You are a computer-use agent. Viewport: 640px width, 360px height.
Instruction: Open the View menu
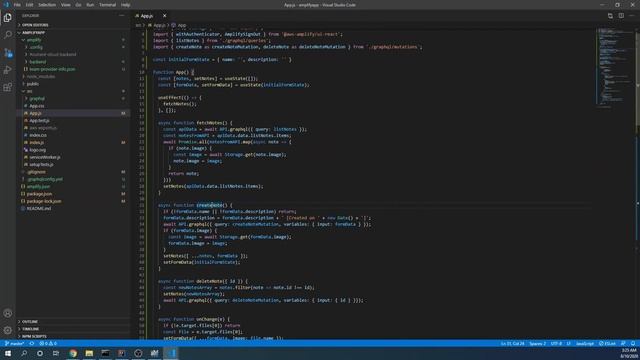point(66,5)
